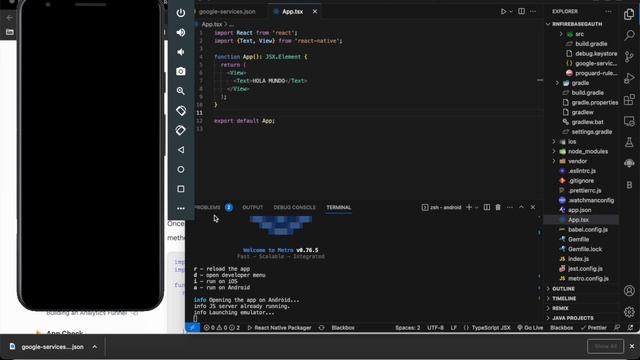The image size is (640, 360).
Task: Open launch profile dropdown next to plus
Action: [476, 207]
